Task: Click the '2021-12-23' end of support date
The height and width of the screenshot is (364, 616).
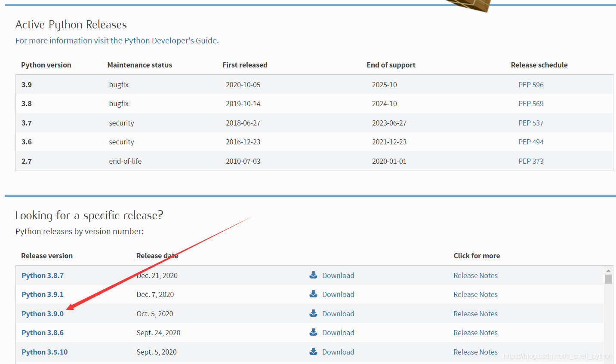Action: coord(389,142)
